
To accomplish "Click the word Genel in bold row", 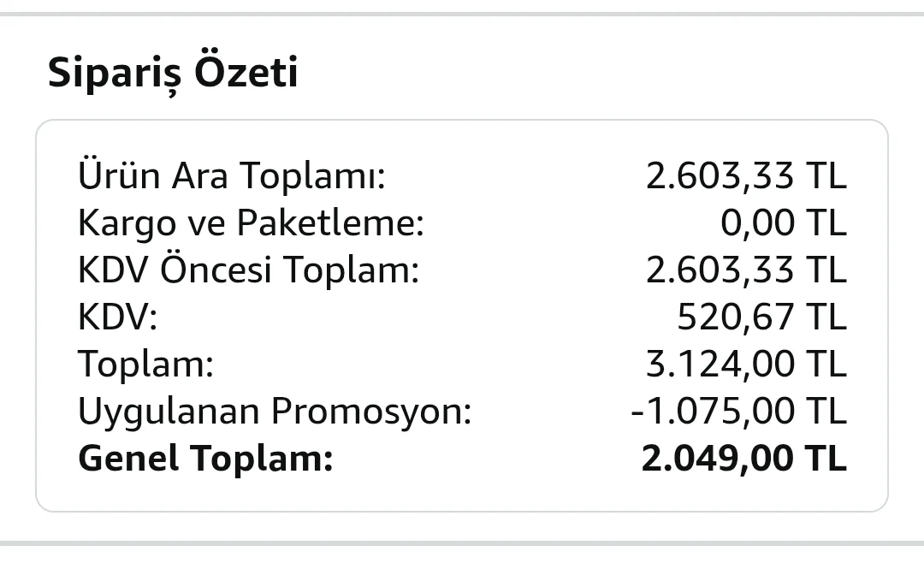I will point(128,459).
